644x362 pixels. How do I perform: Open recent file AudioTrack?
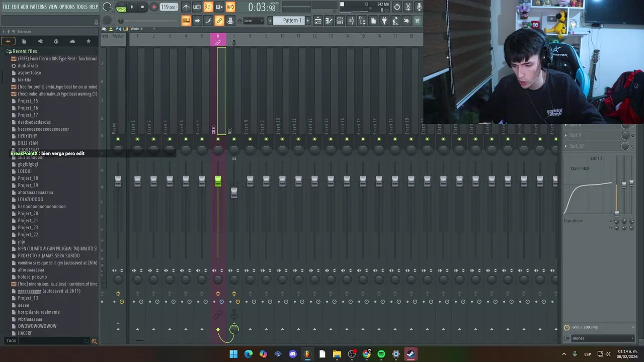(28, 66)
